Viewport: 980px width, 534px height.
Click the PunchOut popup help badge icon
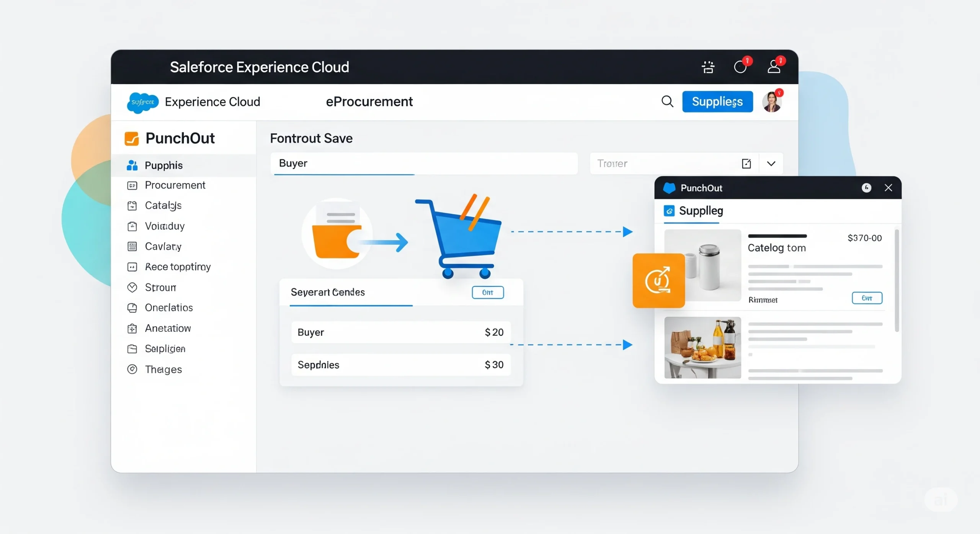tap(866, 187)
